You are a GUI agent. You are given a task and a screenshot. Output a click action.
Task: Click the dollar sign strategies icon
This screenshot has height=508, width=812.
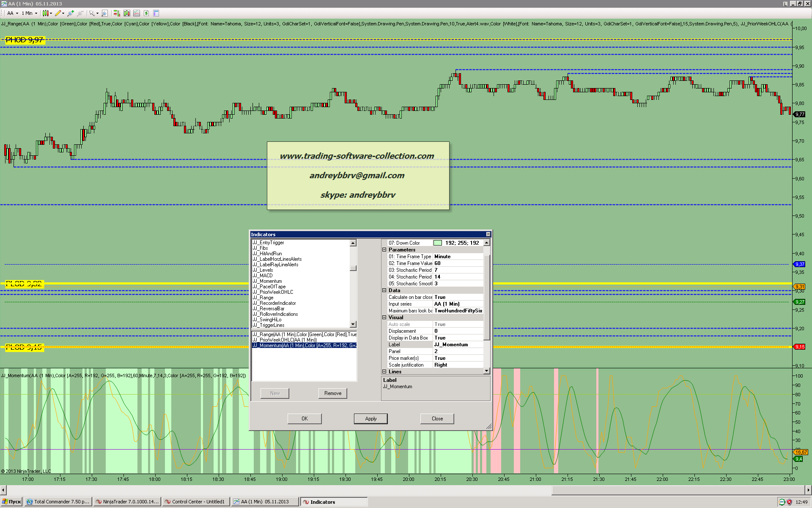pos(146,13)
